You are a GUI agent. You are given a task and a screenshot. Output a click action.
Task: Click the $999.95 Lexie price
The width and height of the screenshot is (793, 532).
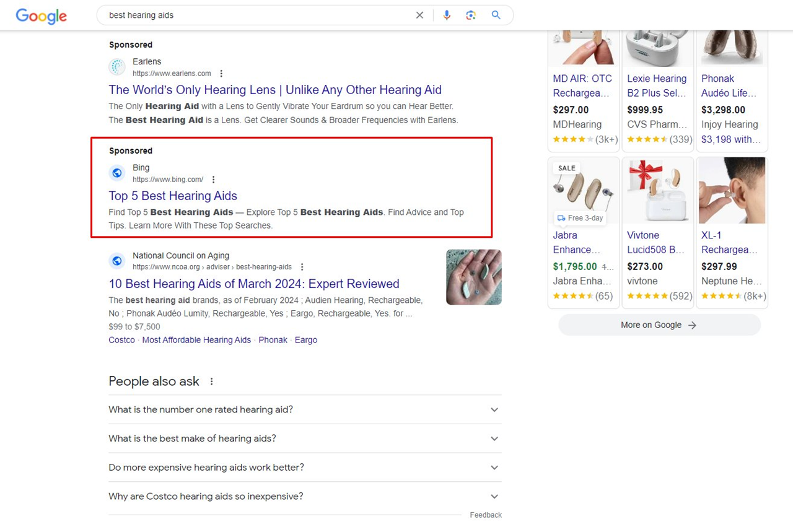[x=645, y=110]
